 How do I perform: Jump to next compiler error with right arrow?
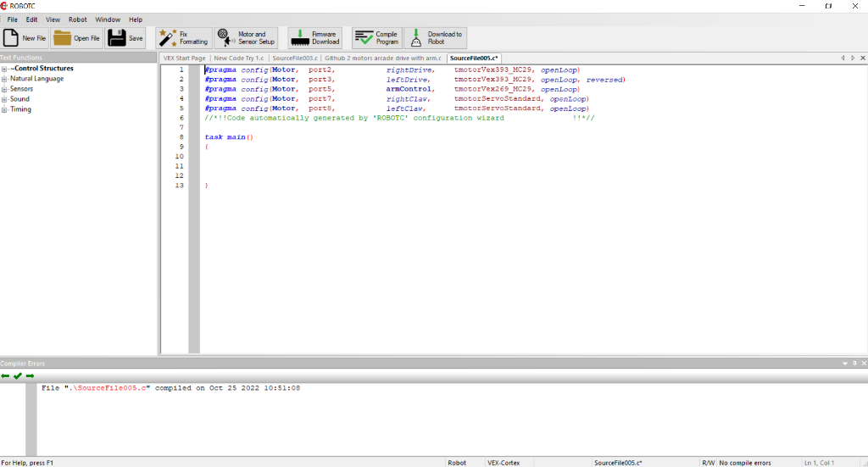tap(30, 375)
